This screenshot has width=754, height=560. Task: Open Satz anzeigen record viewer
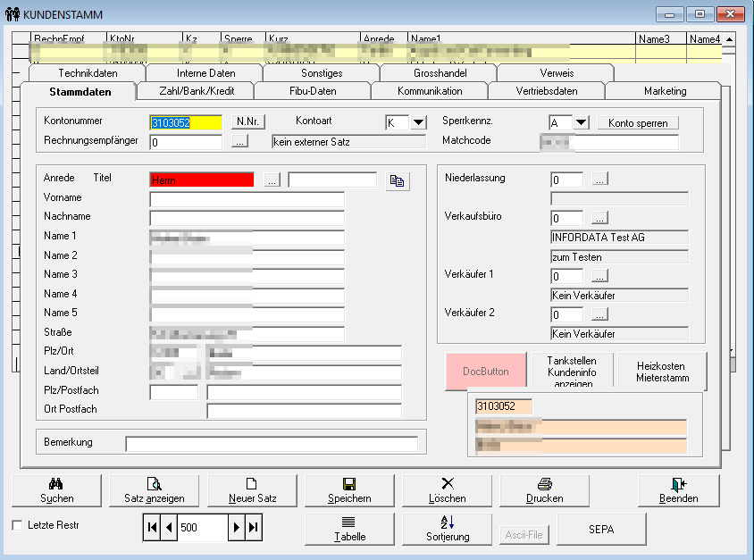pyautogui.click(x=155, y=490)
